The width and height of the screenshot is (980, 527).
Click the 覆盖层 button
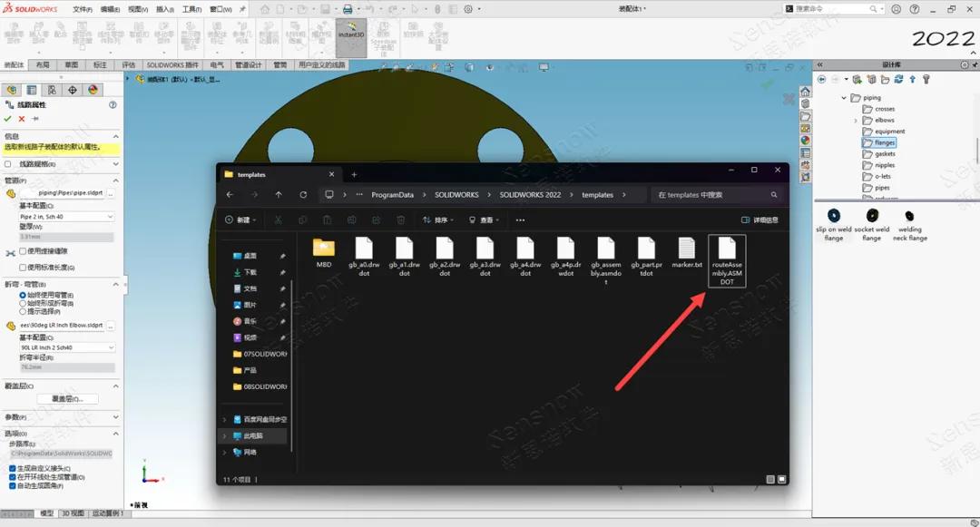tap(67, 399)
